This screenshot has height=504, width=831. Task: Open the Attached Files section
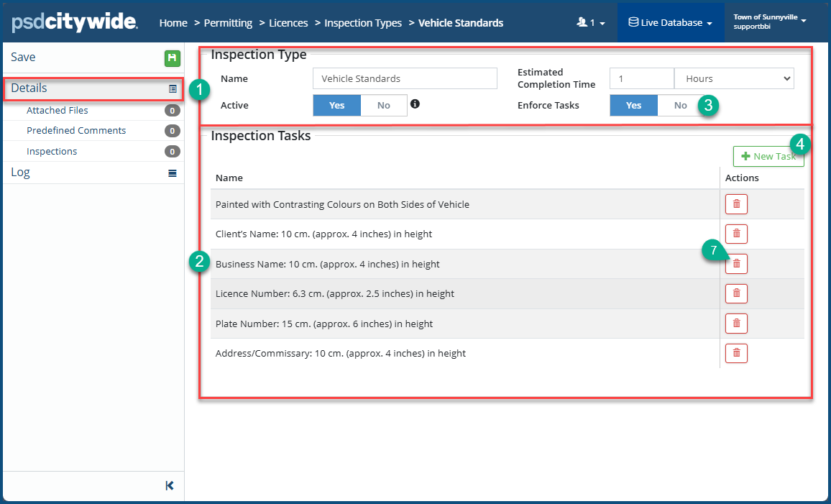58,111
